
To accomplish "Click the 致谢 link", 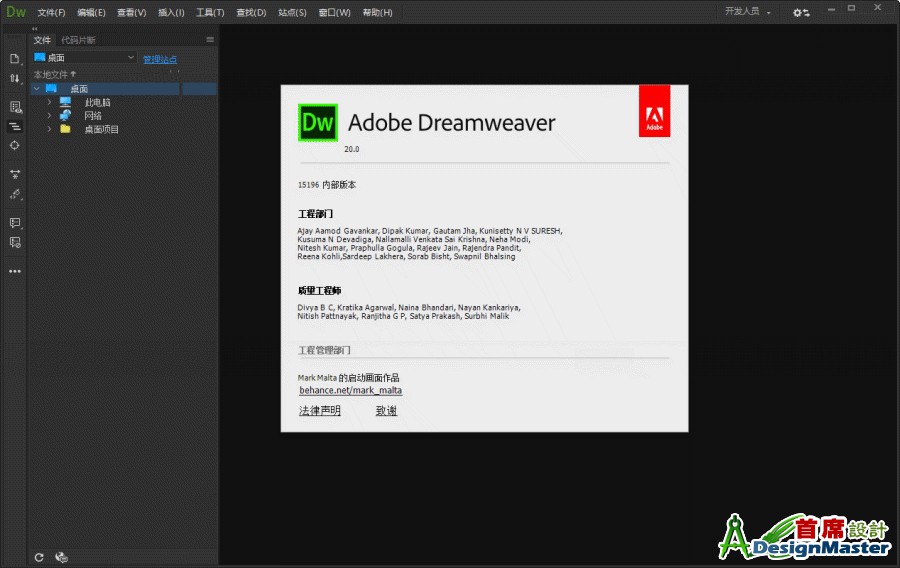I will click(386, 410).
